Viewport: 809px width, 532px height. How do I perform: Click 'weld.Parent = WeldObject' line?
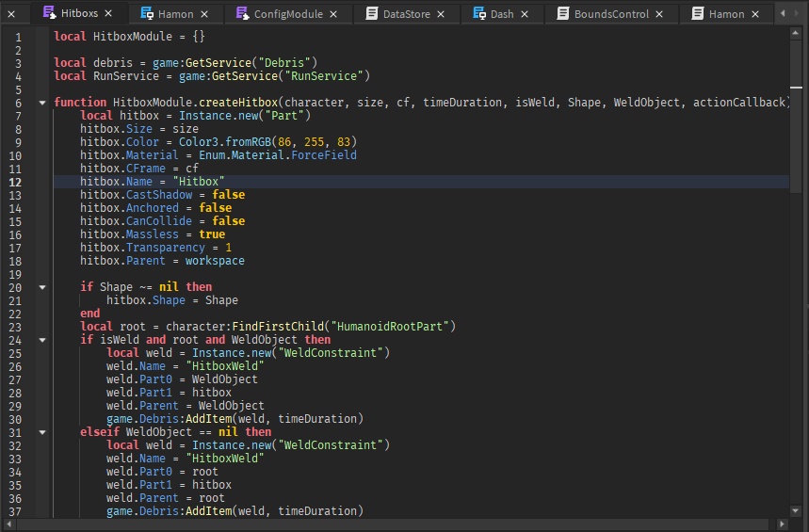coord(186,406)
